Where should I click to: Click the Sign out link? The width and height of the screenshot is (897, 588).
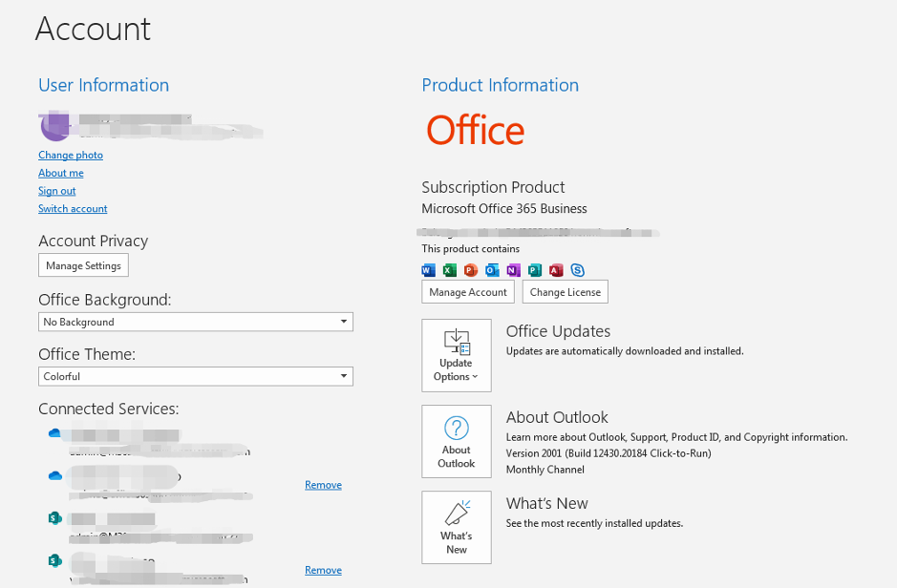(x=57, y=191)
